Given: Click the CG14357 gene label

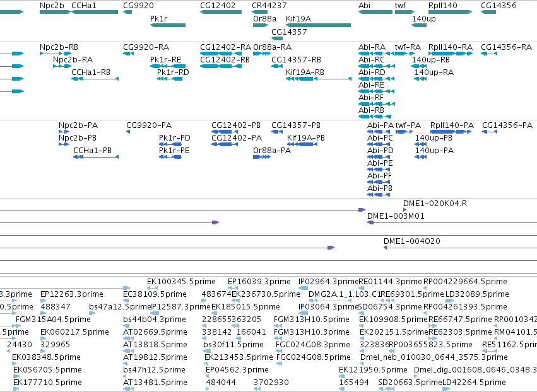Looking at the screenshot, I should [x=289, y=32].
